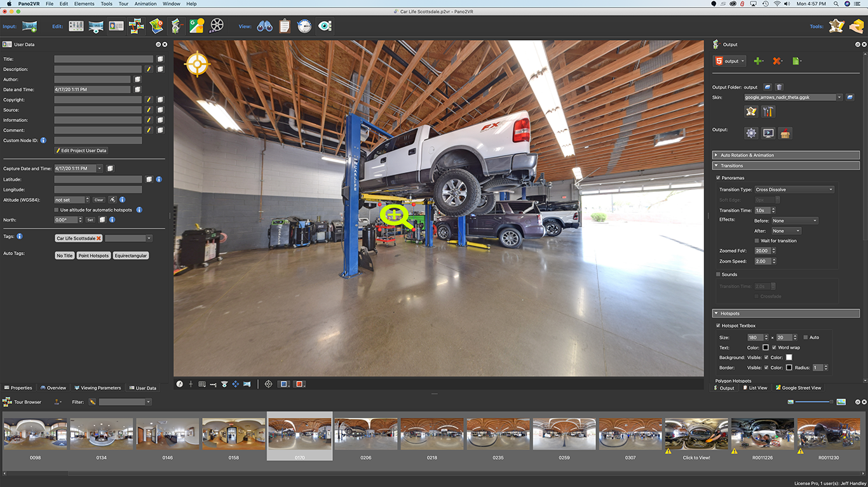Image resolution: width=868 pixels, height=487 pixels.
Task: Toggle Word wrap checkbox
Action: pyautogui.click(x=774, y=347)
